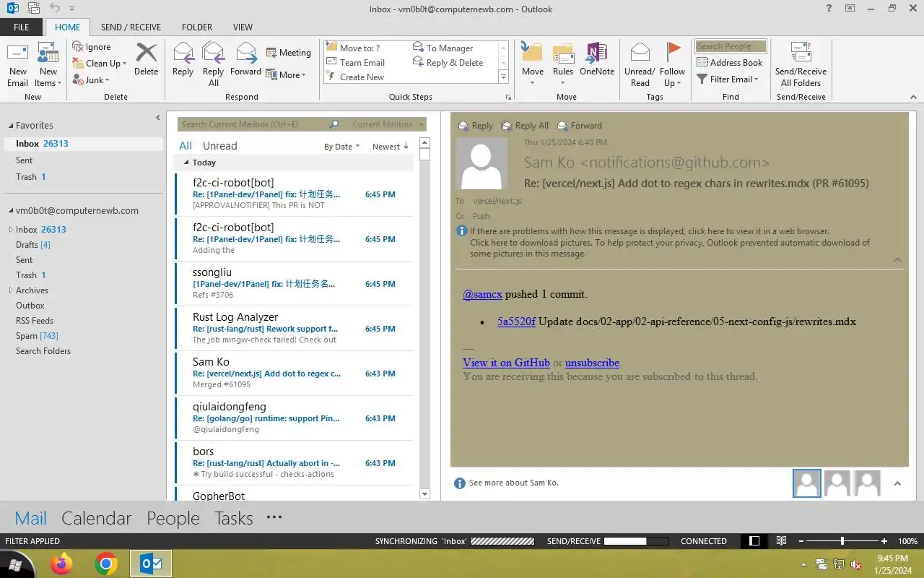Image resolution: width=924 pixels, height=578 pixels.
Task: Switch to the SEND / RECEIVE tab
Action: pyautogui.click(x=131, y=27)
